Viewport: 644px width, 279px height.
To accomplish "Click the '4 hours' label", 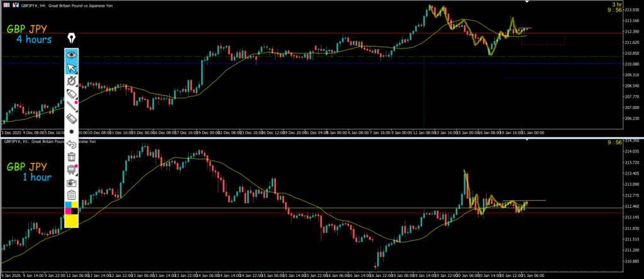I will 34,40.
